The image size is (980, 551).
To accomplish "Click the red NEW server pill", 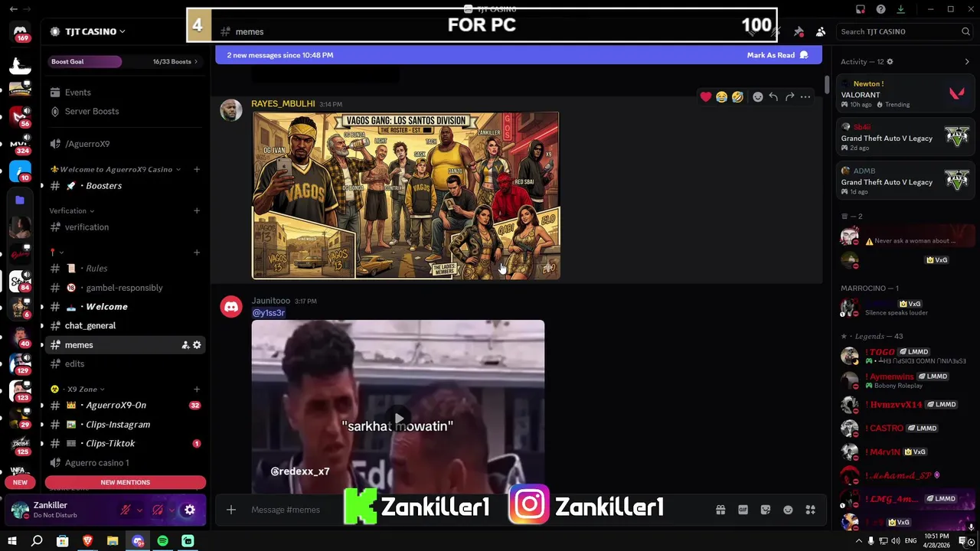I will [x=20, y=482].
